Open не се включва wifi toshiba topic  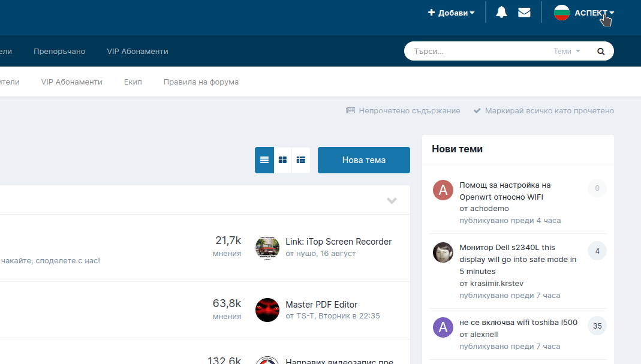518,322
